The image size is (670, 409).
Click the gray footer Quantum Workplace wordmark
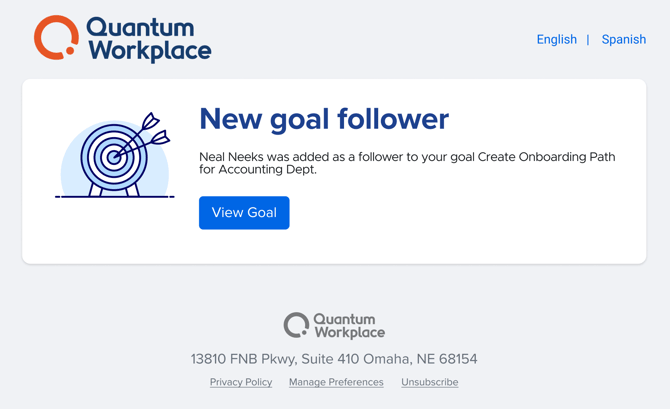click(x=348, y=326)
